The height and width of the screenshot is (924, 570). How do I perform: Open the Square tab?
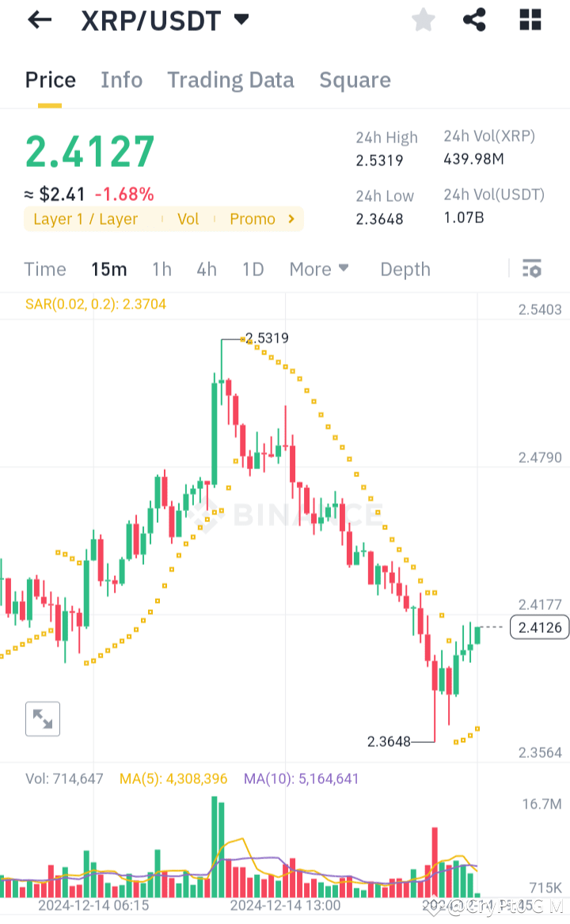355,79
